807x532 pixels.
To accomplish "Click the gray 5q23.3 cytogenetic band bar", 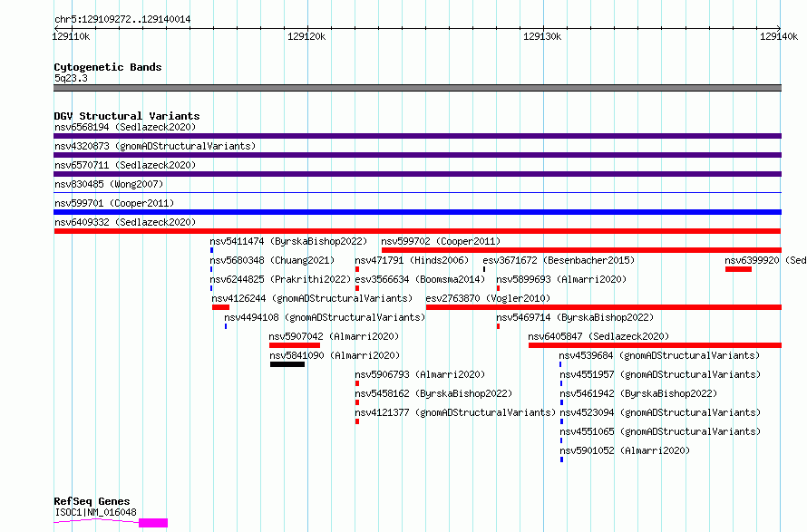I will [x=417, y=88].
